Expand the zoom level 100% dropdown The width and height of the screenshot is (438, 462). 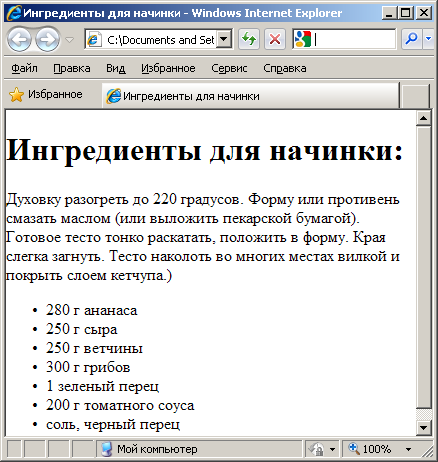[409, 449]
